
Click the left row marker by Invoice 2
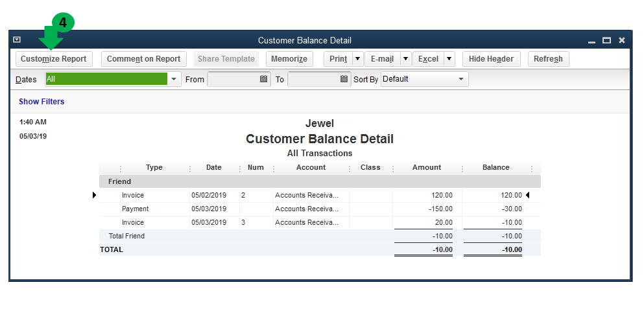(94, 195)
